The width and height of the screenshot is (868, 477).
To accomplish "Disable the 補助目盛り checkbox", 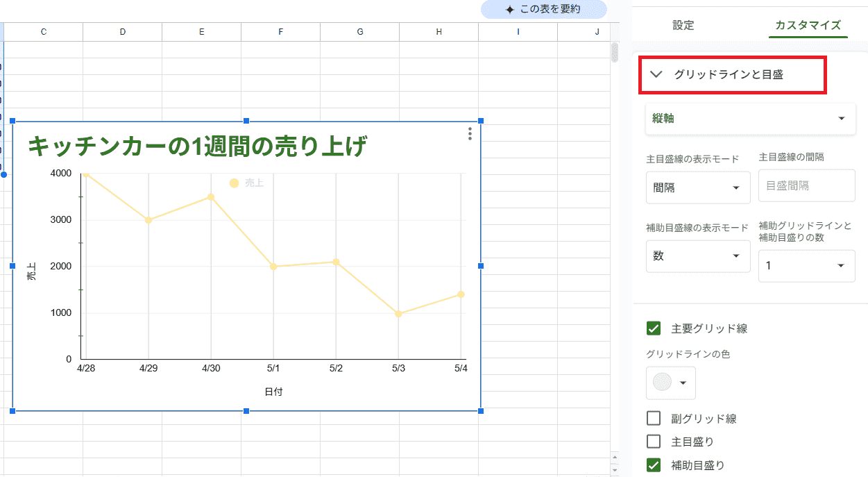I will [653, 465].
